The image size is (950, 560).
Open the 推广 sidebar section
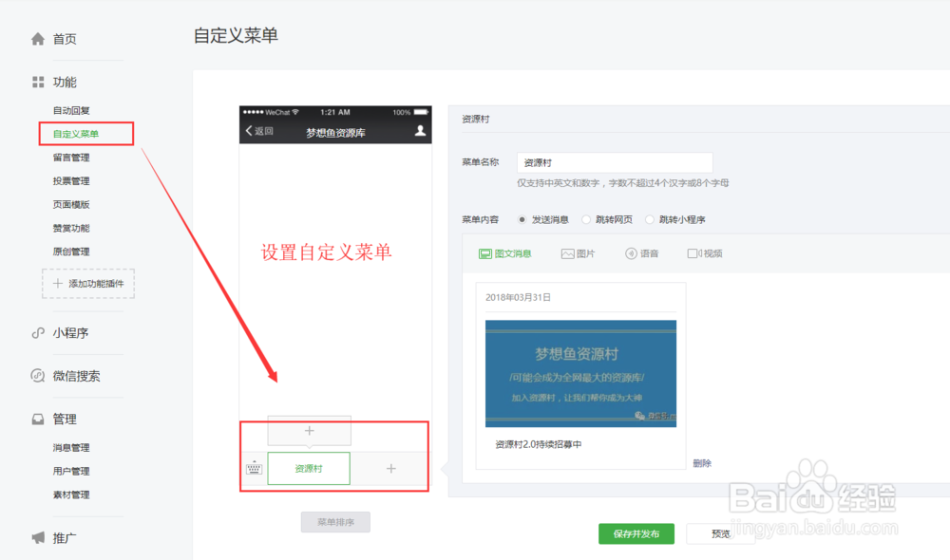click(x=63, y=537)
